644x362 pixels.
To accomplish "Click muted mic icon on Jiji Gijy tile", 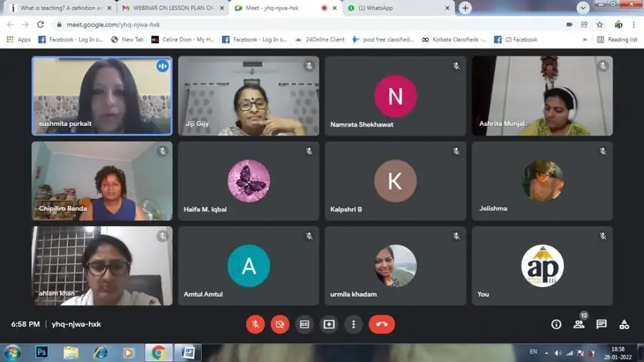I will (309, 66).
